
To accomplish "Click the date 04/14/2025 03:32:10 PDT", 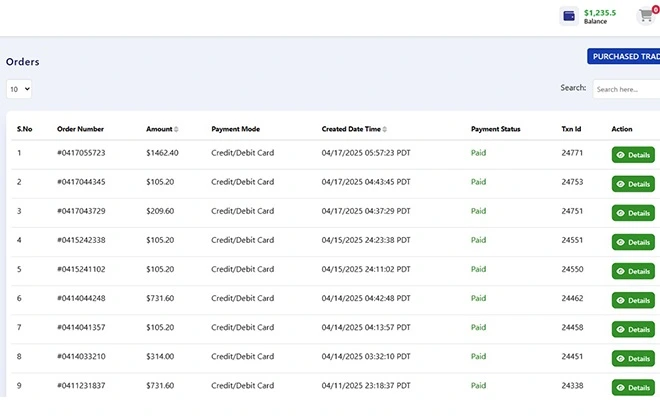I will tap(366, 356).
